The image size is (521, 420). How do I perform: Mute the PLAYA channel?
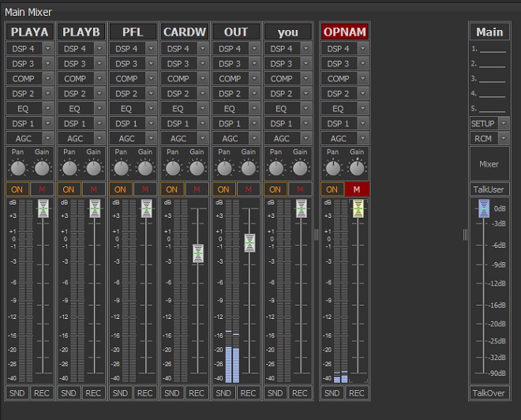(x=42, y=189)
